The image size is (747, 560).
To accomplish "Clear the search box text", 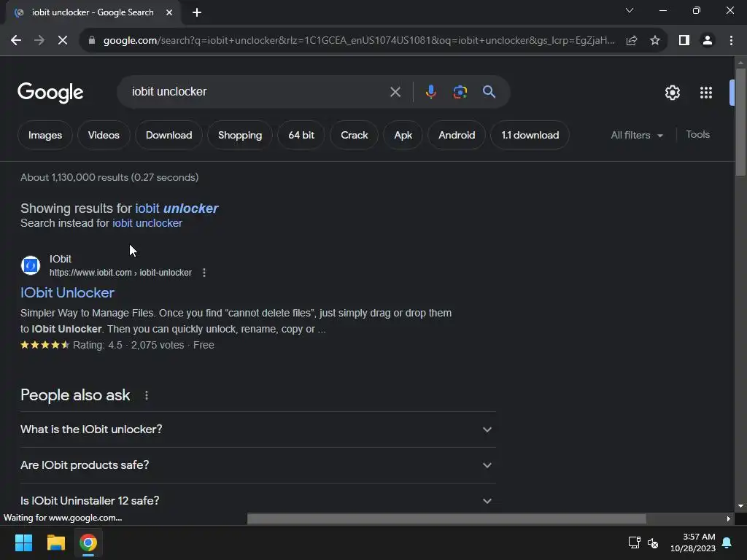I will pyautogui.click(x=395, y=92).
